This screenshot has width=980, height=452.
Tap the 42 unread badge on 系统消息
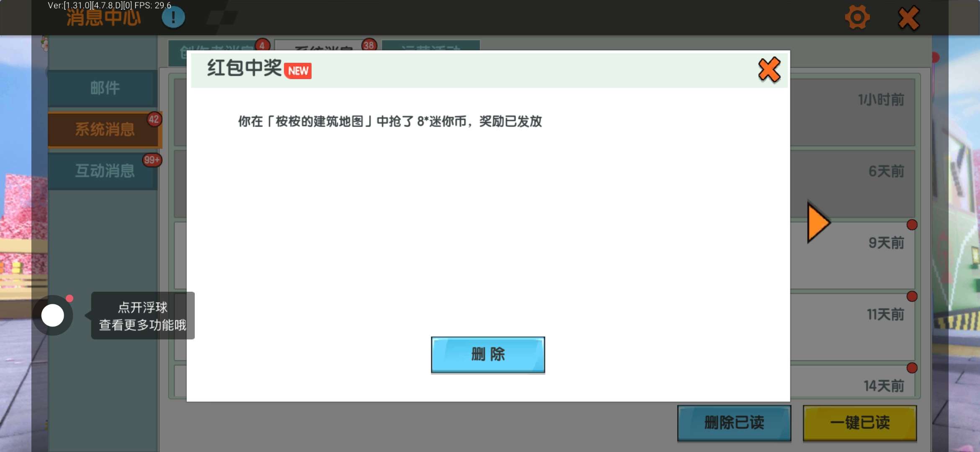[154, 120]
